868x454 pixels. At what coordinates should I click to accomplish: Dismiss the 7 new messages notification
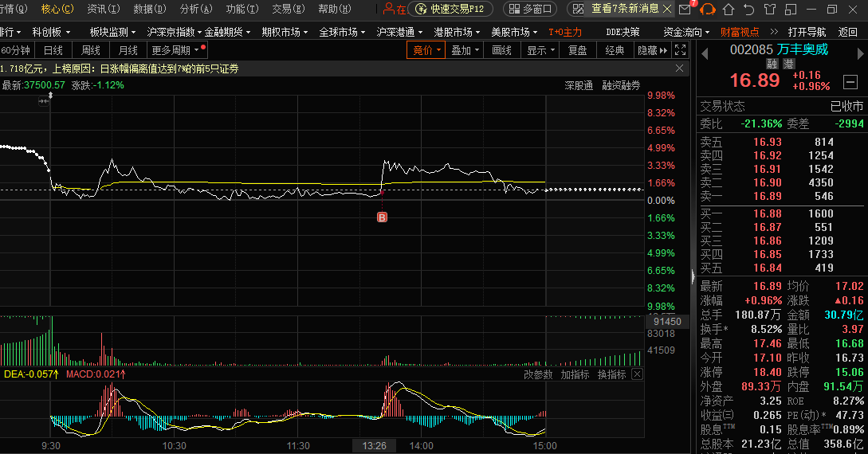(667, 9)
